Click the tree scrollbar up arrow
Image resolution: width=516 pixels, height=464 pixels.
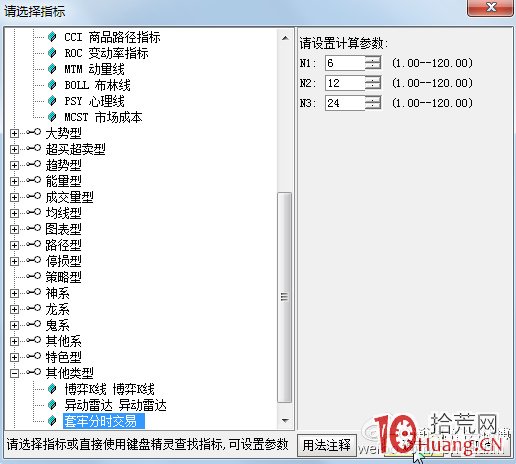click(x=285, y=38)
